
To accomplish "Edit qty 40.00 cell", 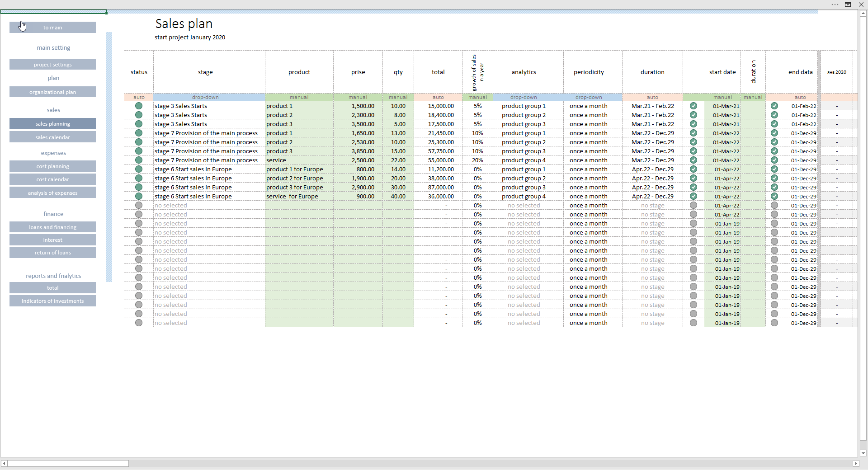I will pos(398,196).
